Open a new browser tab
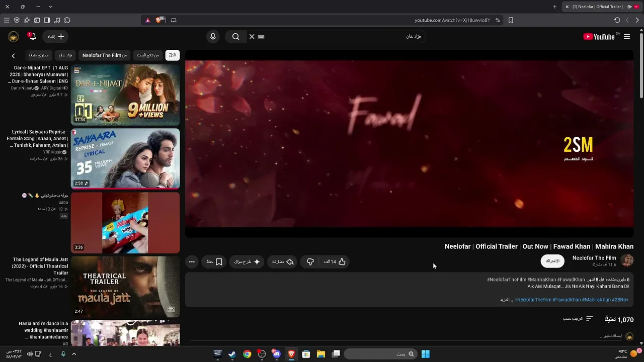Screen dimensions: 644x362 tap(554, 7)
